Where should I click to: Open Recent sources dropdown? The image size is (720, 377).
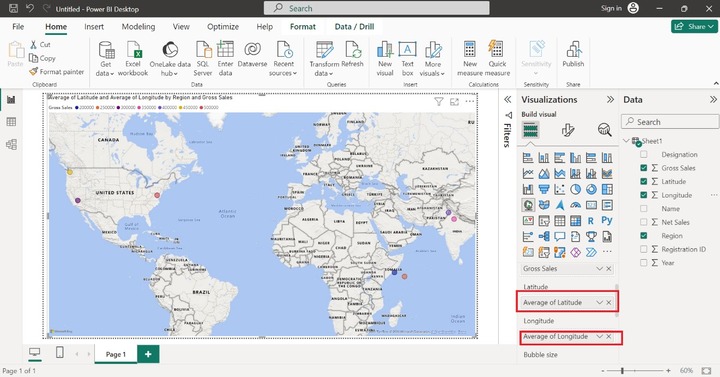click(x=283, y=58)
